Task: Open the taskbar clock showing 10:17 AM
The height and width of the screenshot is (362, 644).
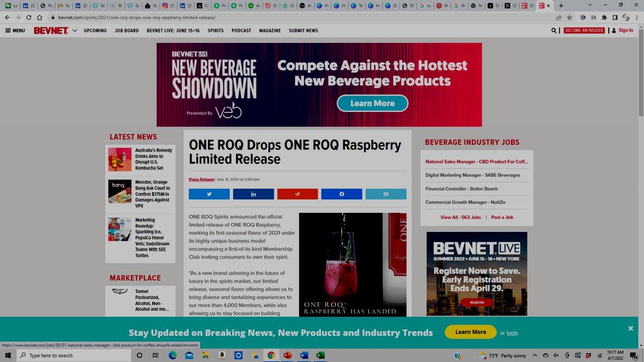Action: tap(615, 355)
